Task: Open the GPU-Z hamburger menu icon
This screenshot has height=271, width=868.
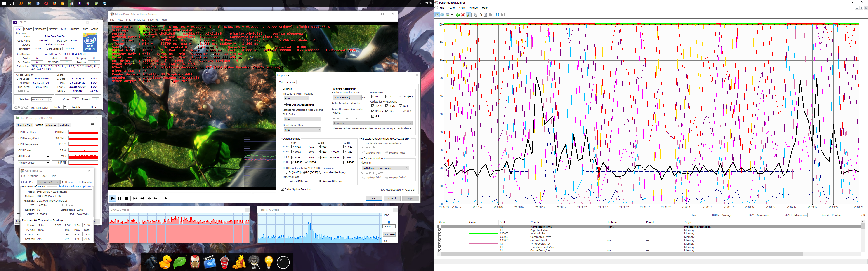Action: 99,124
